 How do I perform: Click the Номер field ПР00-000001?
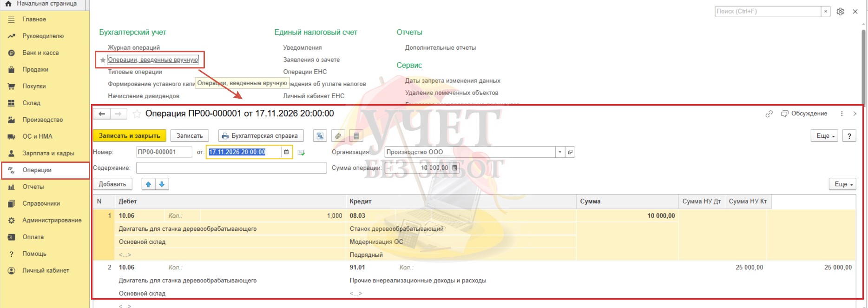[164, 152]
